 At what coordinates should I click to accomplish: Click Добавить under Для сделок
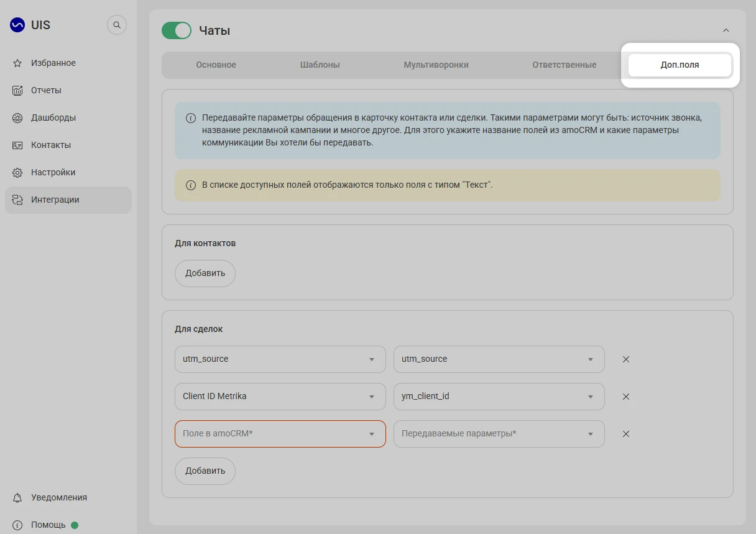(205, 471)
